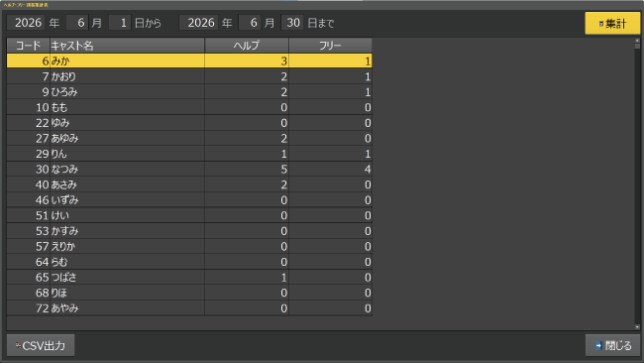This screenshot has width=644, height=363.
Task: Click the ヘルプ value 5 for なつみ
Action: point(247,169)
